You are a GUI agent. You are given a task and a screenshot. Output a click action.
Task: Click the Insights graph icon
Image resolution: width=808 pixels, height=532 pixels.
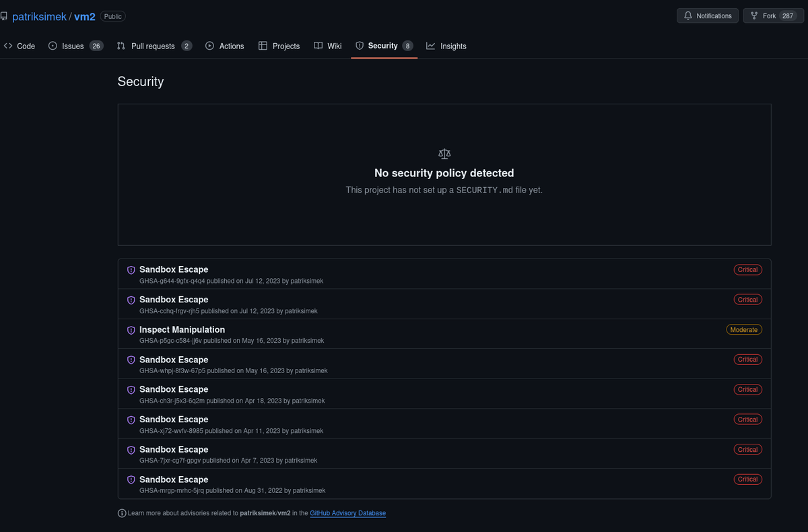pos(430,46)
